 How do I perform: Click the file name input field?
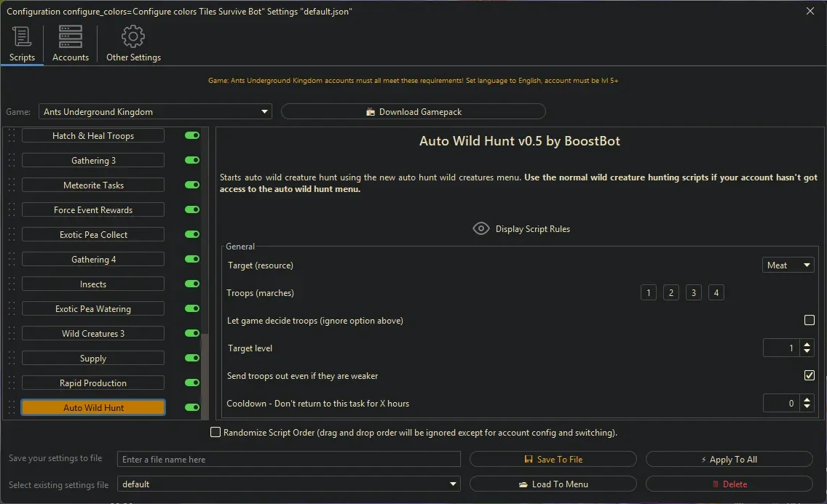tap(289, 460)
